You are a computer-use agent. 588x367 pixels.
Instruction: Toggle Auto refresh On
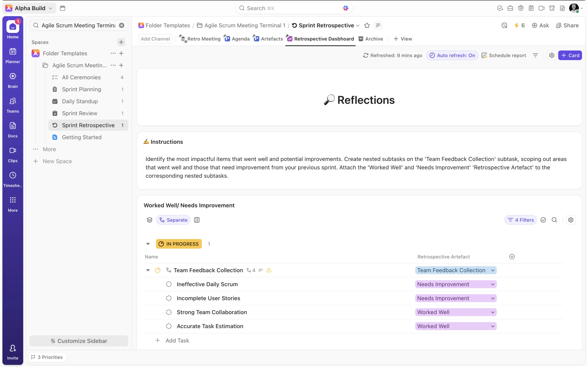click(x=452, y=55)
